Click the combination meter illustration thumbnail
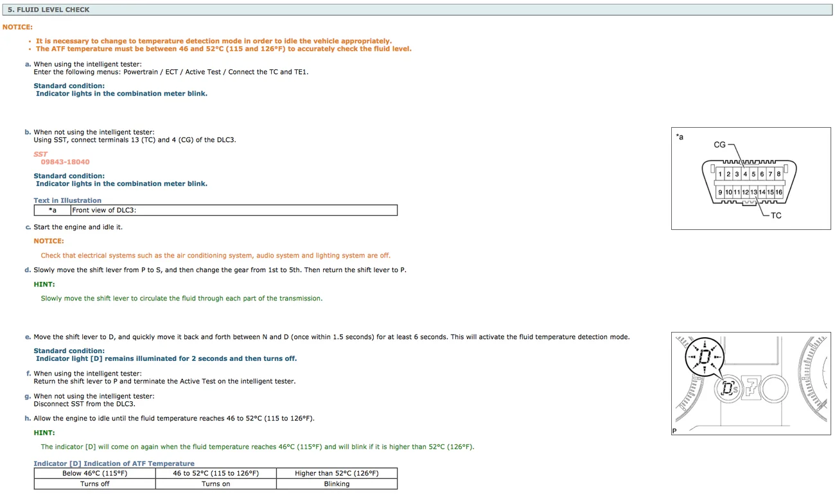This screenshot has width=835, height=504. point(753,383)
